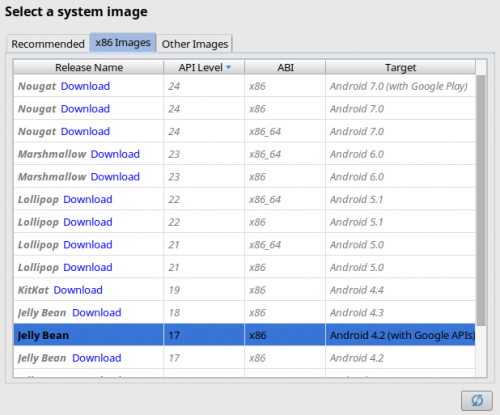Download Marshmallow x86_64 Android 6.0 image
Image resolution: width=500 pixels, height=415 pixels.
115,154
